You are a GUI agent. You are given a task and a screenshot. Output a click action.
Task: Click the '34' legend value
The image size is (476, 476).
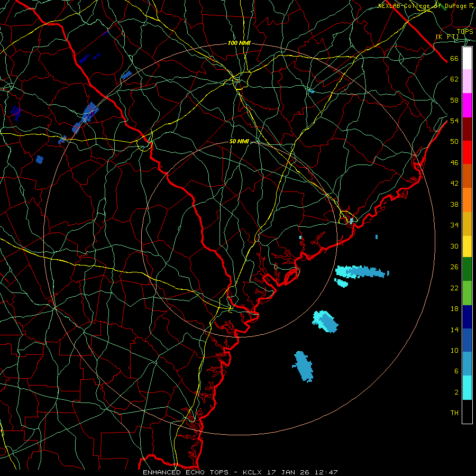coord(454,225)
